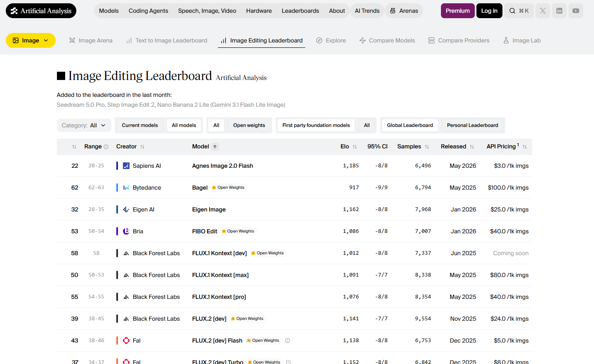Screen dimensions: 594x364
Task: Click the Range info icon
Action: (x=106, y=147)
